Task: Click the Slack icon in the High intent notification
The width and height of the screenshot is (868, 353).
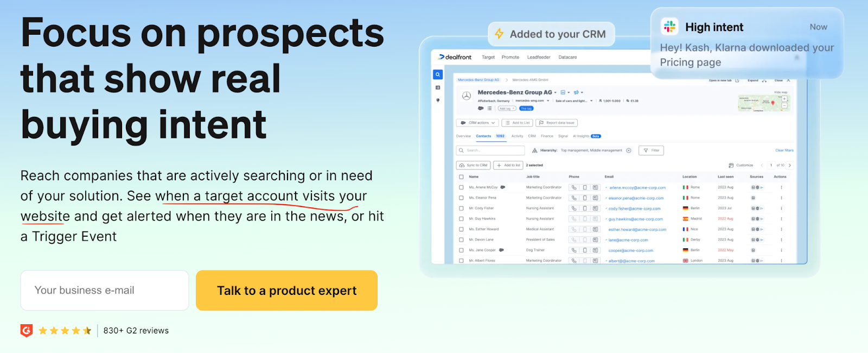Action: [x=670, y=27]
